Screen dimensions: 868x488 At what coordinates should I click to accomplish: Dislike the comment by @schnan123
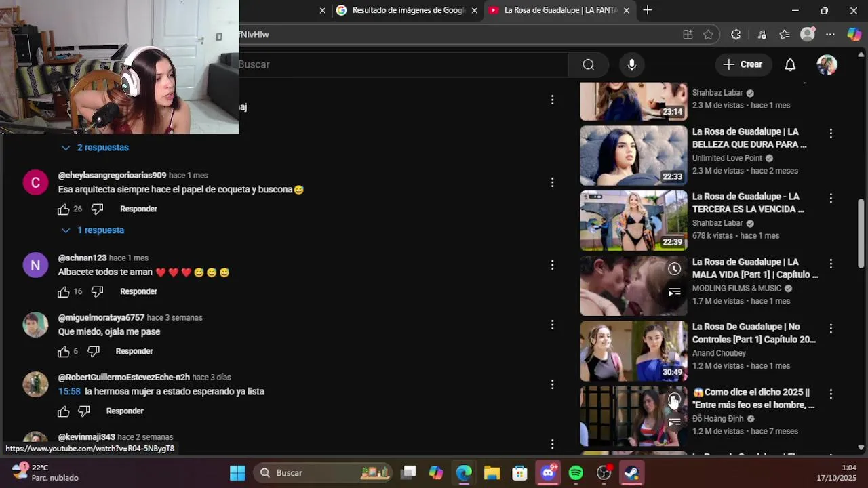97,291
